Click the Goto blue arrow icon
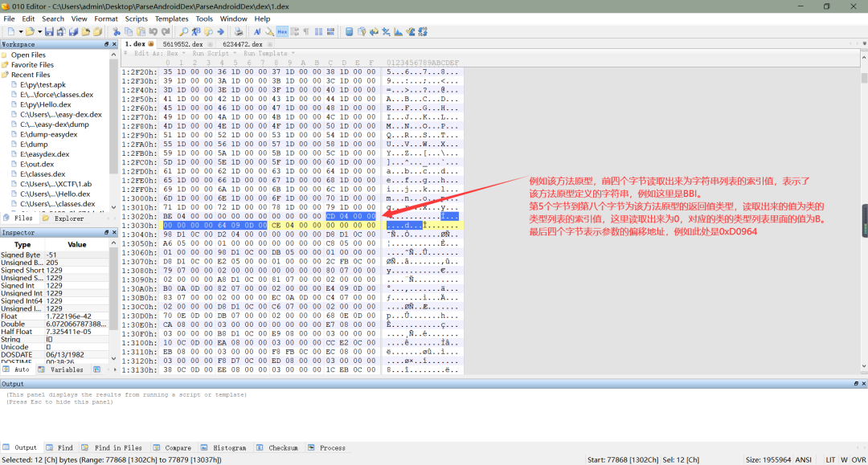 [x=220, y=31]
